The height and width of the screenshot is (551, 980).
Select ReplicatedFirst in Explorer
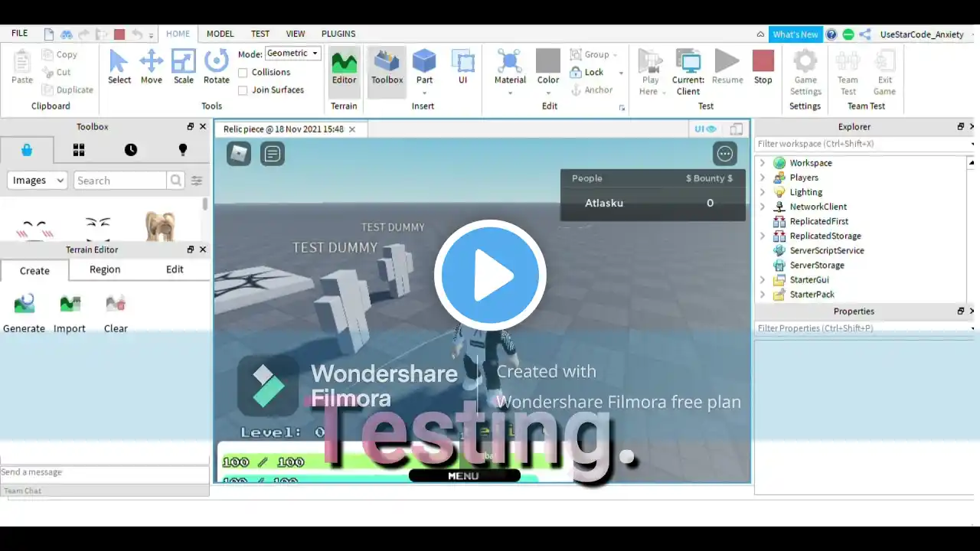coord(818,221)
